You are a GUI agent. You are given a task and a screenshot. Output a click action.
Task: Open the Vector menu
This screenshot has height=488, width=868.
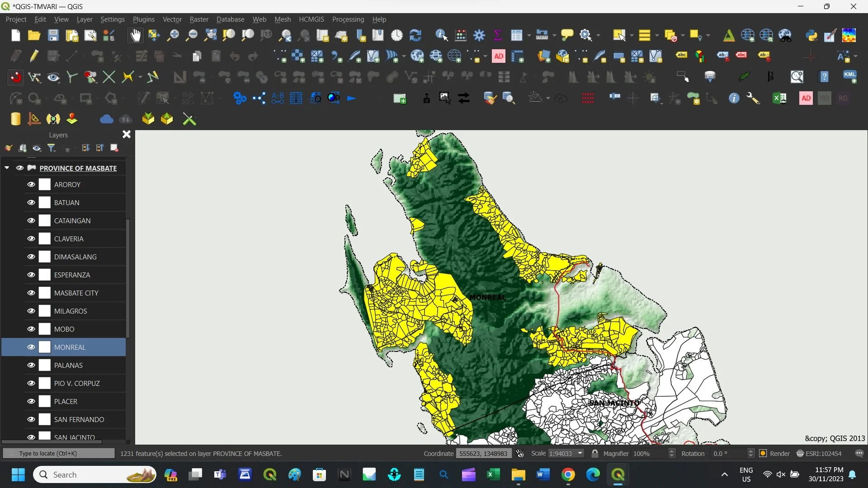[x=172, y=19]
